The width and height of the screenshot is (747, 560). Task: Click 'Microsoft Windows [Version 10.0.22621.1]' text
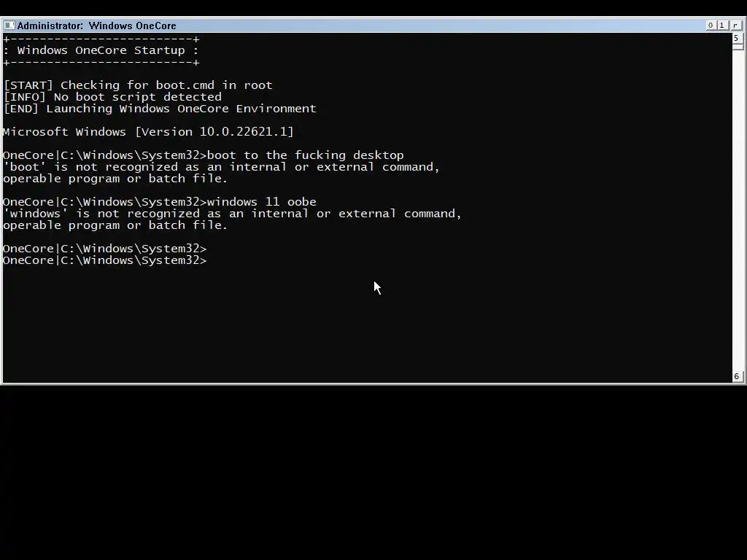(148, 132)
